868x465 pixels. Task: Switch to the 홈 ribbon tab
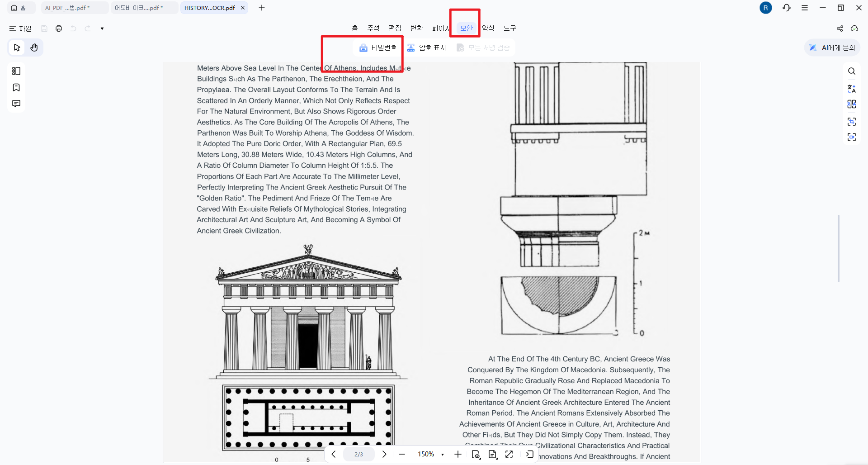click(355, 28)
